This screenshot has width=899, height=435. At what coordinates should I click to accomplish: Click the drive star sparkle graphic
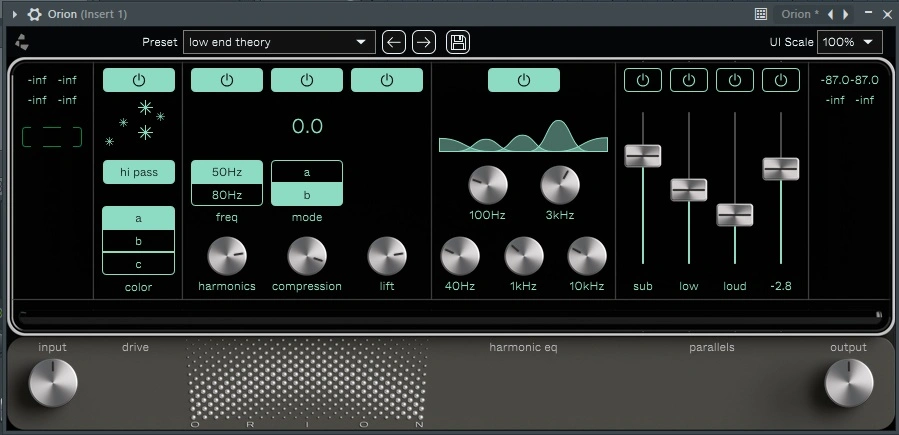pyautogui.click(x=135, y=123)
